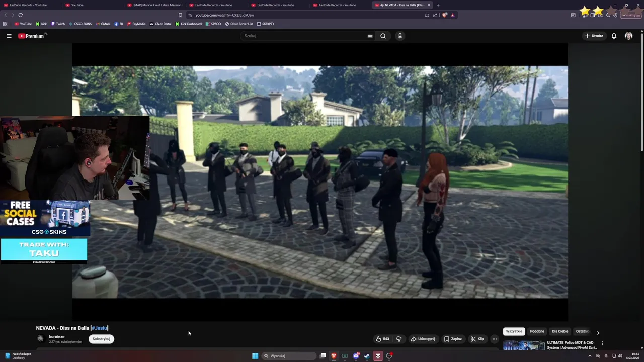Screen dimensions: 644x362
Task: Open the Cfx.re Server List bookmark
Action: (239, 24)
